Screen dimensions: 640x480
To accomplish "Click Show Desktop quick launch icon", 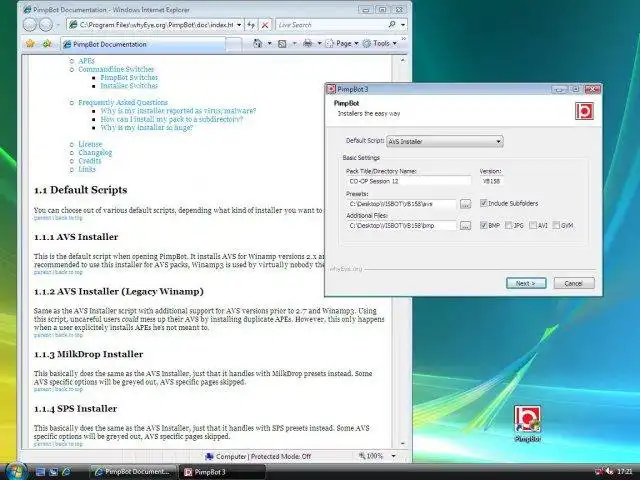I will point(40,472).
